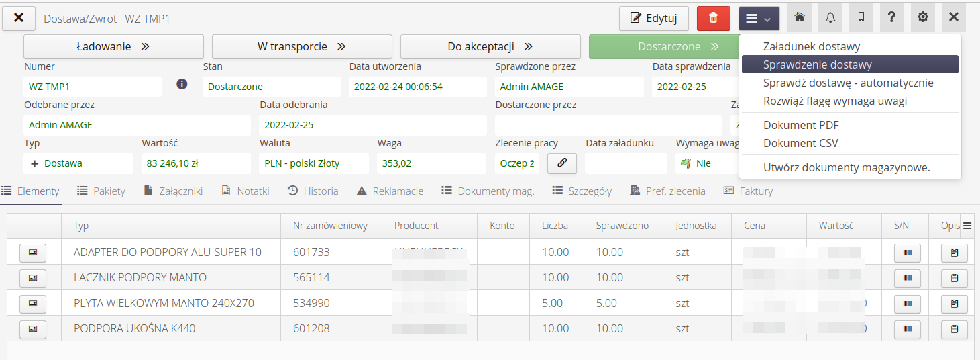Viewport: 980px width, 360px height.
Task: Click the Typ column header
Action: click(171, 226)
